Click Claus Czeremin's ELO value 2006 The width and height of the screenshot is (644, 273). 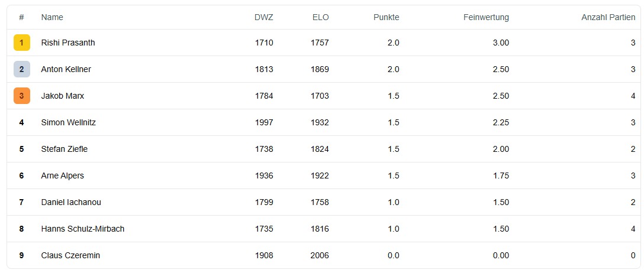[x=320, y=255]
